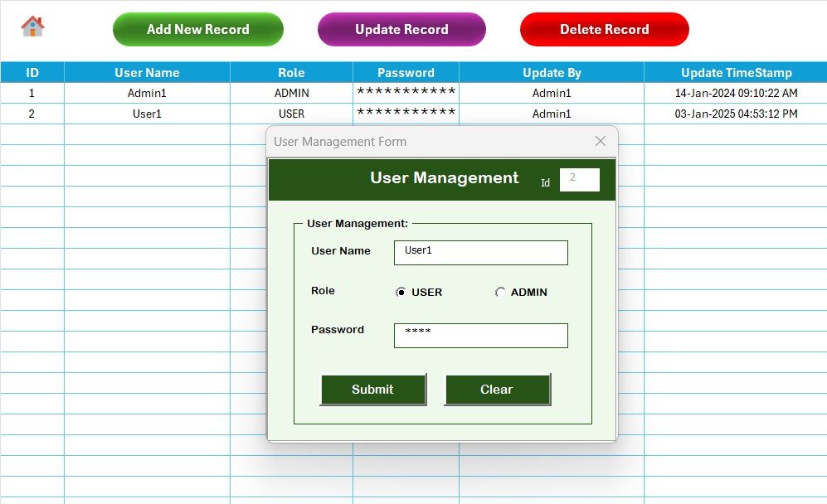Focus the User Name input field
Screen dimensions: 827x504
tap(481, 253)
